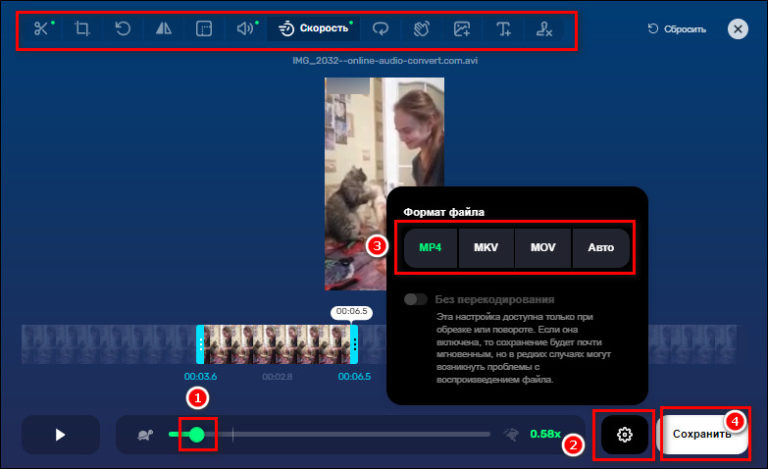768x469 pixels.
Task: Select the Скорость speed tool
Action: tap(313, 29)
